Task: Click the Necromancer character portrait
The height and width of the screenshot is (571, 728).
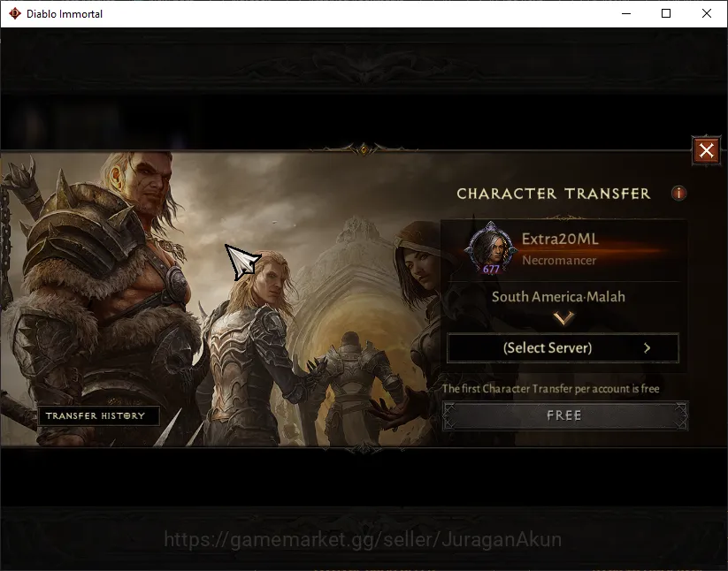Action: [491, 248]
